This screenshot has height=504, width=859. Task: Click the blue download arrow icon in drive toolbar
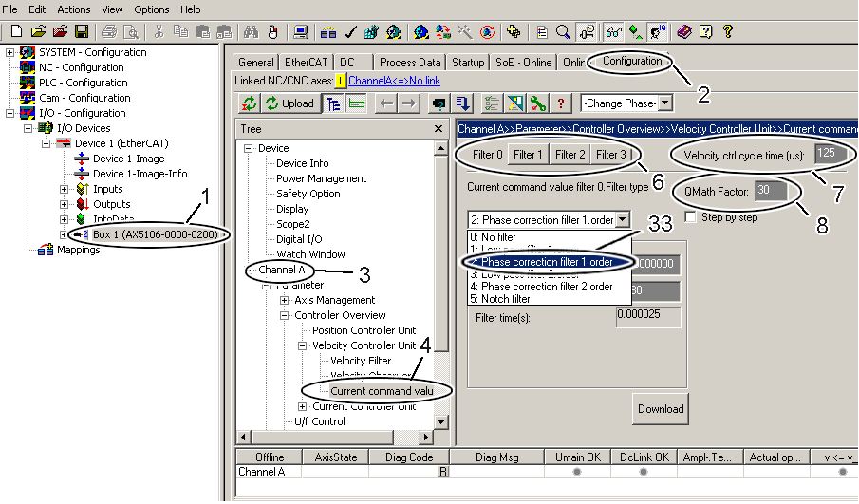pos(462,103)
